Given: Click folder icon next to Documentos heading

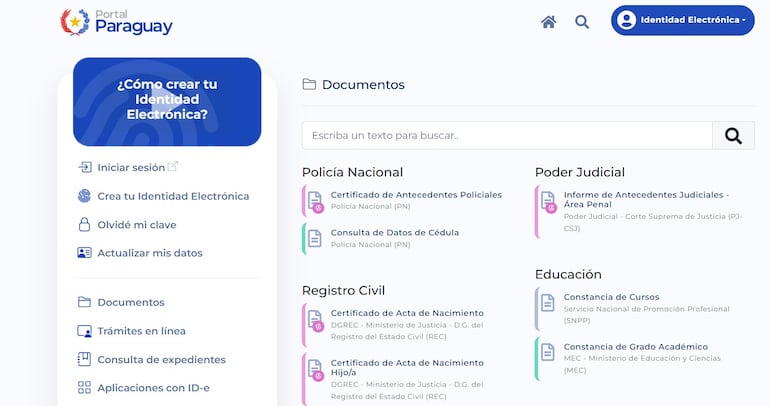Looking at the screenshot, I should (309, 84).
